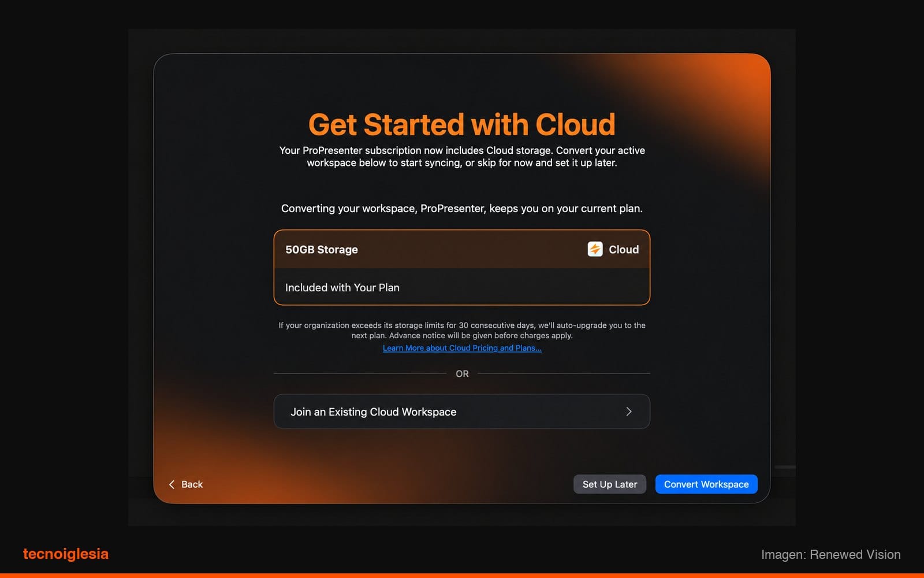
Task: Click the 'Included with Your Plan' text
Action: (342, 288)
